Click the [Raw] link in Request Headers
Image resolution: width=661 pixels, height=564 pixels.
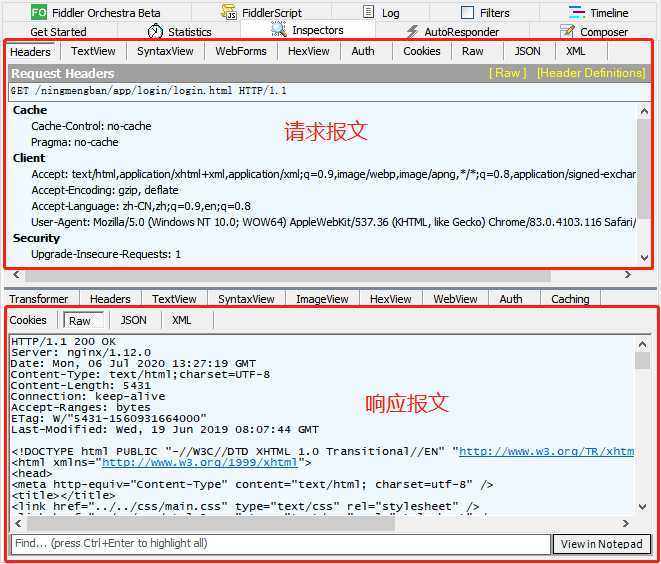coord(508,73)
